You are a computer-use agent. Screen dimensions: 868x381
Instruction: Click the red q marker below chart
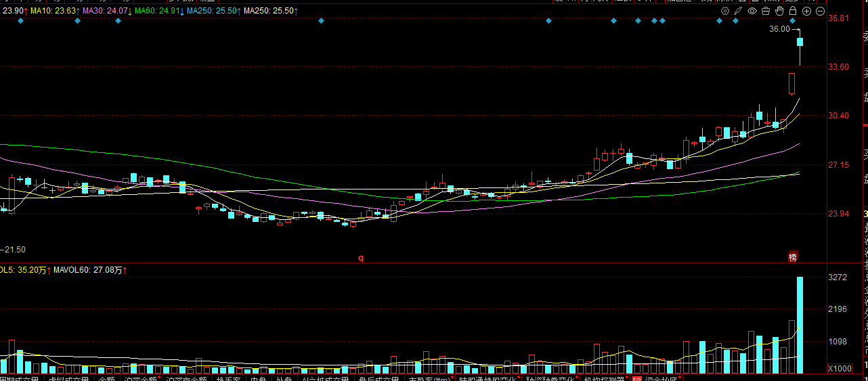[x=361, y=258]
